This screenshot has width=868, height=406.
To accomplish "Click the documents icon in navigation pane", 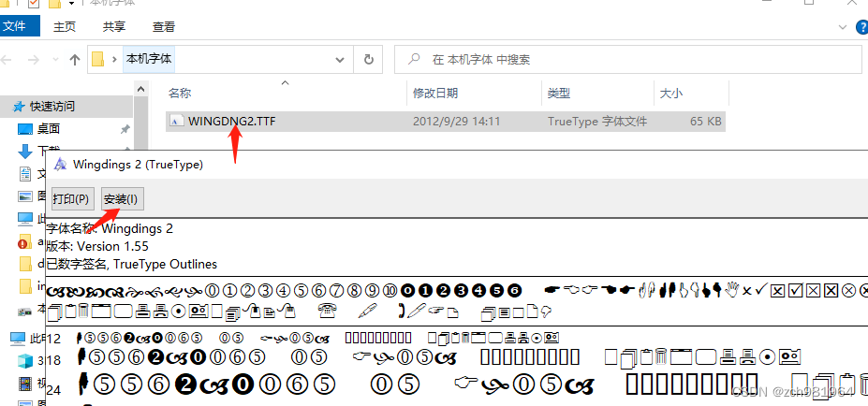I will click(x=25, y=175).
